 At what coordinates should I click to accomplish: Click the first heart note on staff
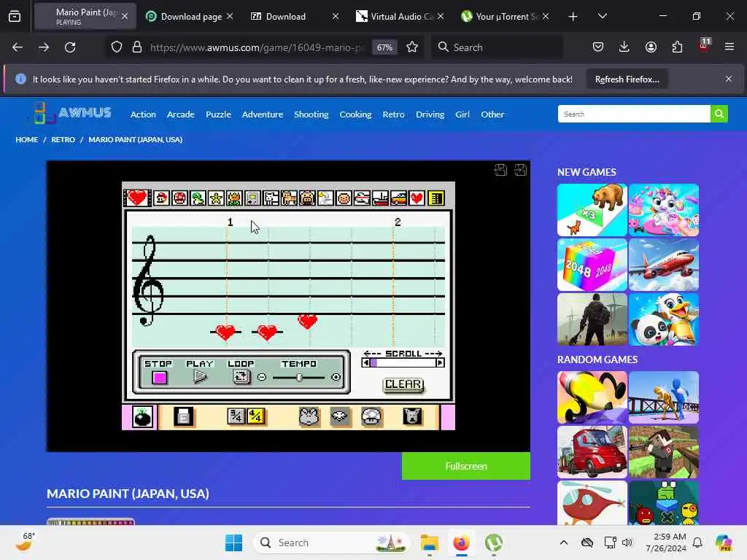tap(225, 332)
